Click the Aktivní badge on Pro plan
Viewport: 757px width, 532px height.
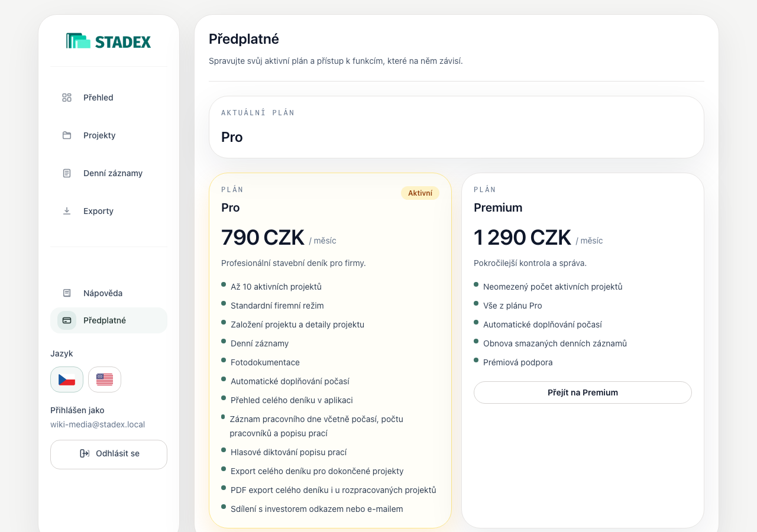click(x=420, y=193)
